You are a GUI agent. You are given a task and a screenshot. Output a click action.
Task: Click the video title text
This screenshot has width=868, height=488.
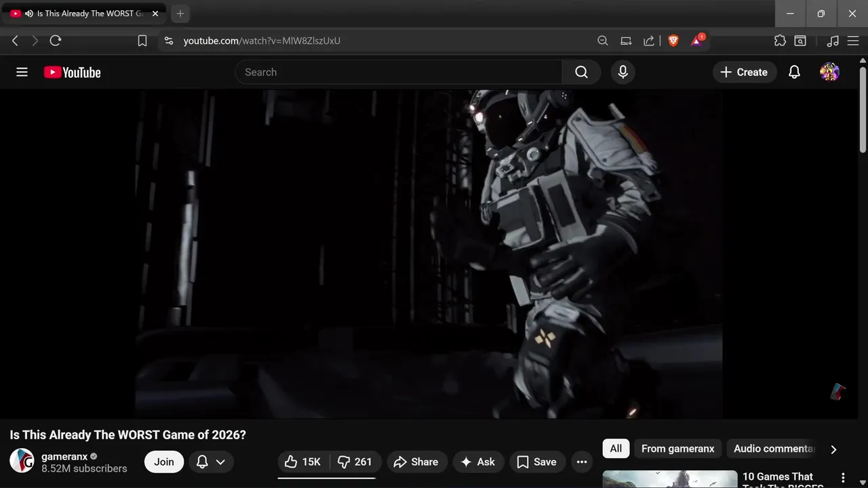(x=128, y=434)
